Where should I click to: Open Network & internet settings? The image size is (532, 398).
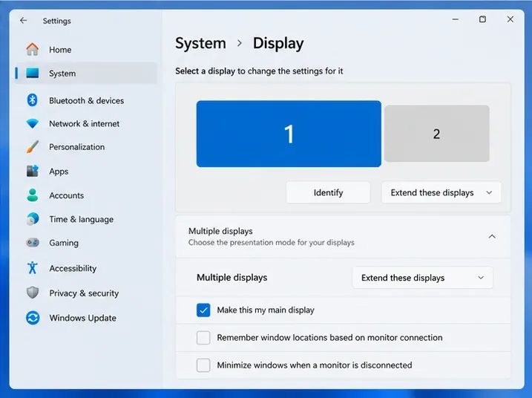(x=87, y=123)
